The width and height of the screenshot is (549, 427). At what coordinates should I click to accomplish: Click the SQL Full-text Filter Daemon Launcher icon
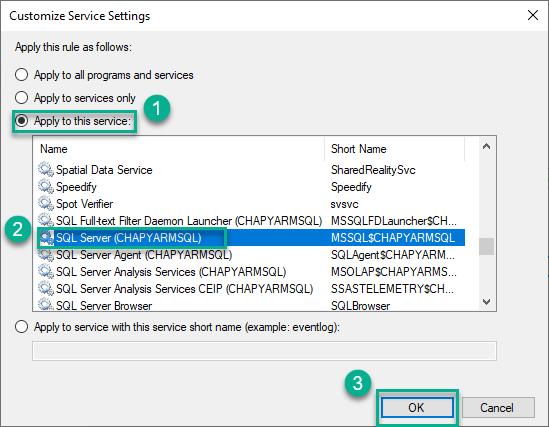coord(46,220)
